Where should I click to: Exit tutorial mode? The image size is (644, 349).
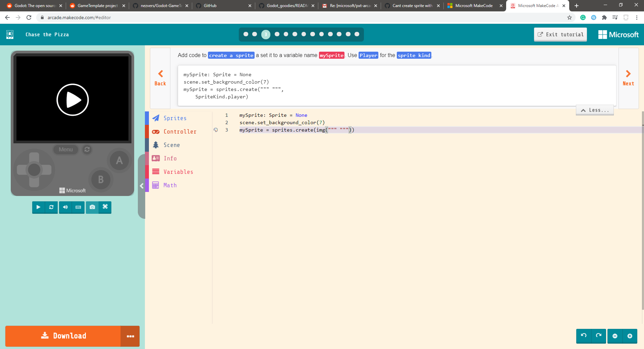pos(560,34)
